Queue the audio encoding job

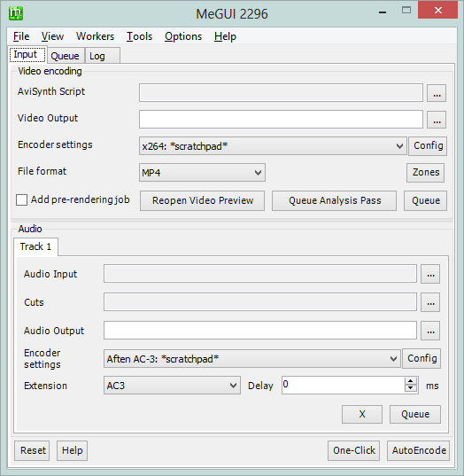click(x=415, y=414)
